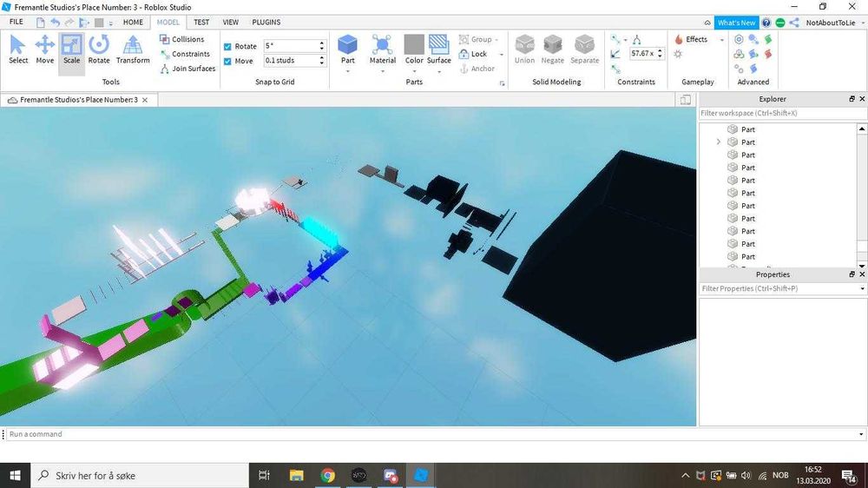Click the Effects button

(x=692, y=39)
